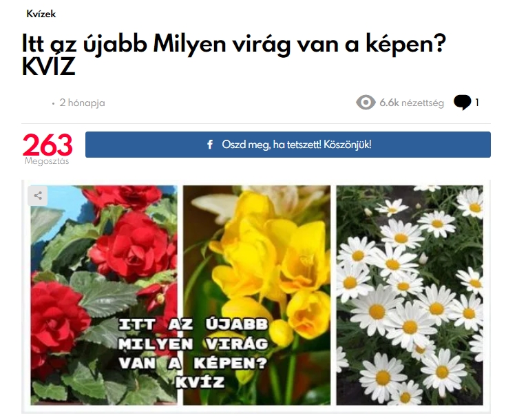The width and height of the screenshot is (506, 420).
Task: Click the 263 share counter
Action: click(48, 145)
